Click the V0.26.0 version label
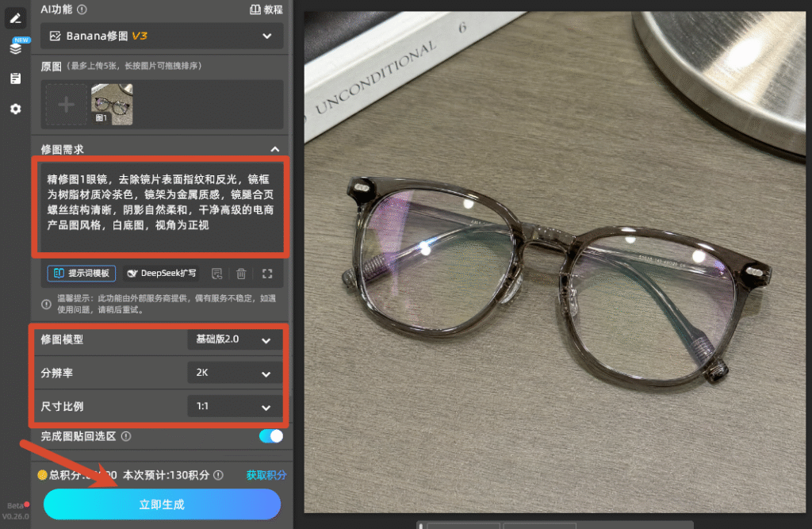Viewport: 812px width, 529px height. pos(16,516)
